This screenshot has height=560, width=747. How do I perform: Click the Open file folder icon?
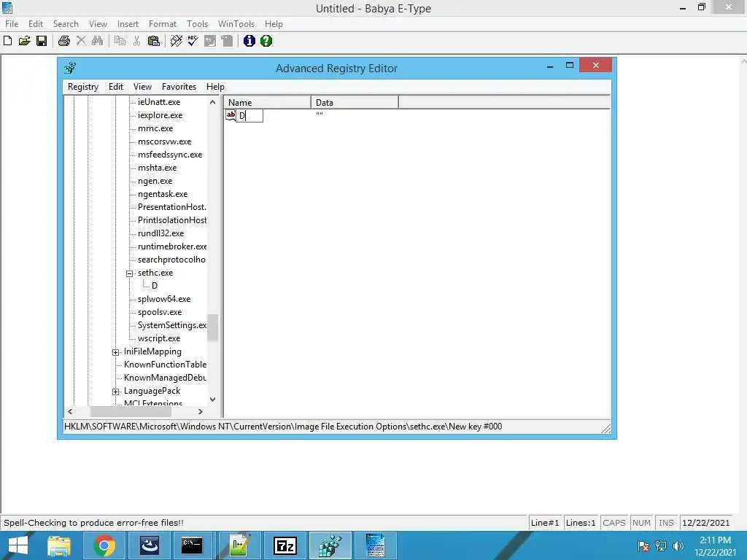coord(24,41)
